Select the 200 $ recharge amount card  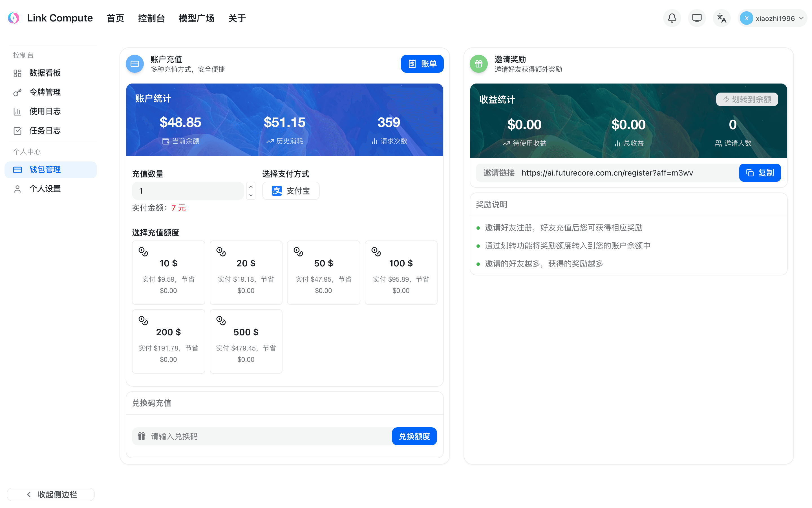click(x=168, y=341)
